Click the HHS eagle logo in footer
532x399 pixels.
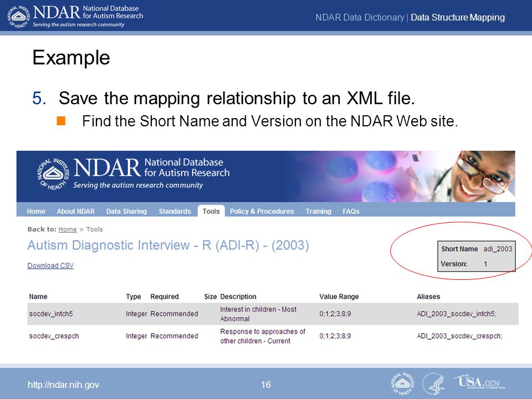tap(434, 383)
